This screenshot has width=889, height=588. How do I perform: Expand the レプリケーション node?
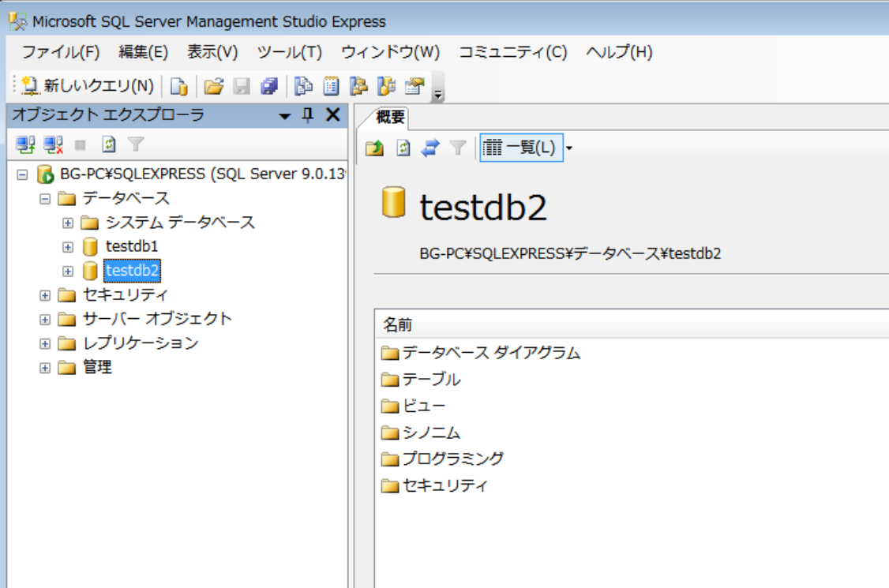[x=45, y=343]
